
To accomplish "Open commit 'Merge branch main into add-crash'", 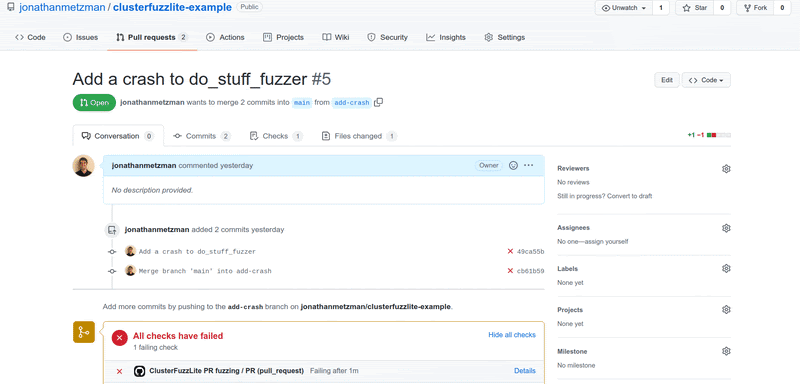I will point(205,271).
